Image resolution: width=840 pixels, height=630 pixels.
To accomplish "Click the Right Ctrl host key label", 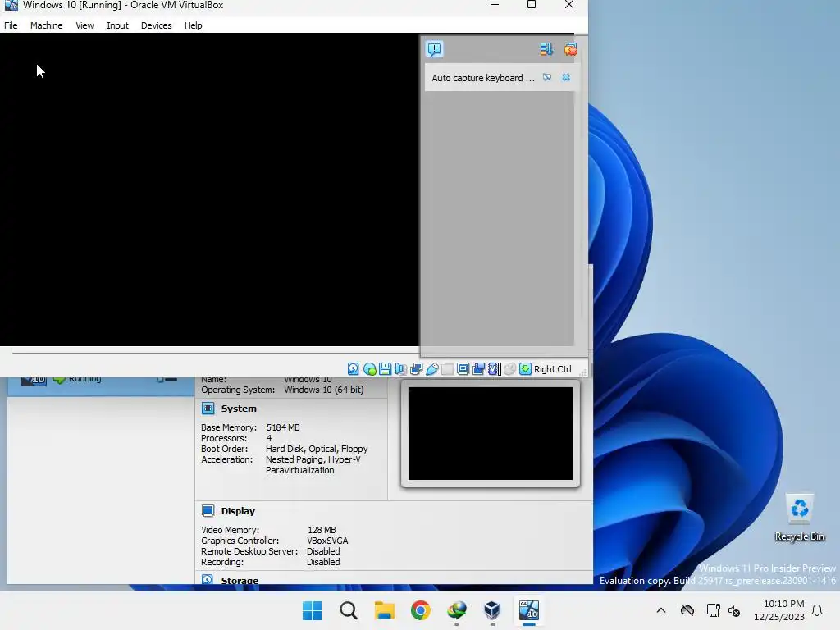I will coord(553,369).
